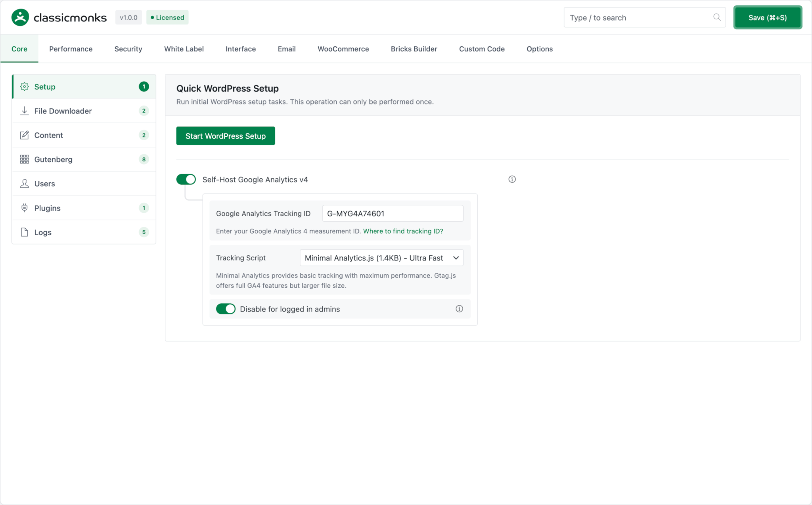Click the Content edit pencil icon
Screen dimensions: 812x505
(25, 135)
